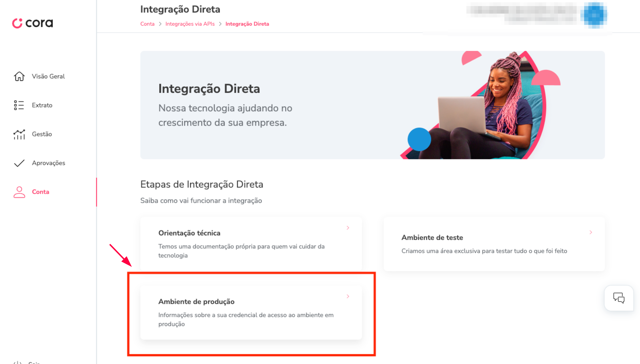Screen dimensions: 640x364
Task: Follow the Conta breadcrumb link
Action: tap(147, 24)
